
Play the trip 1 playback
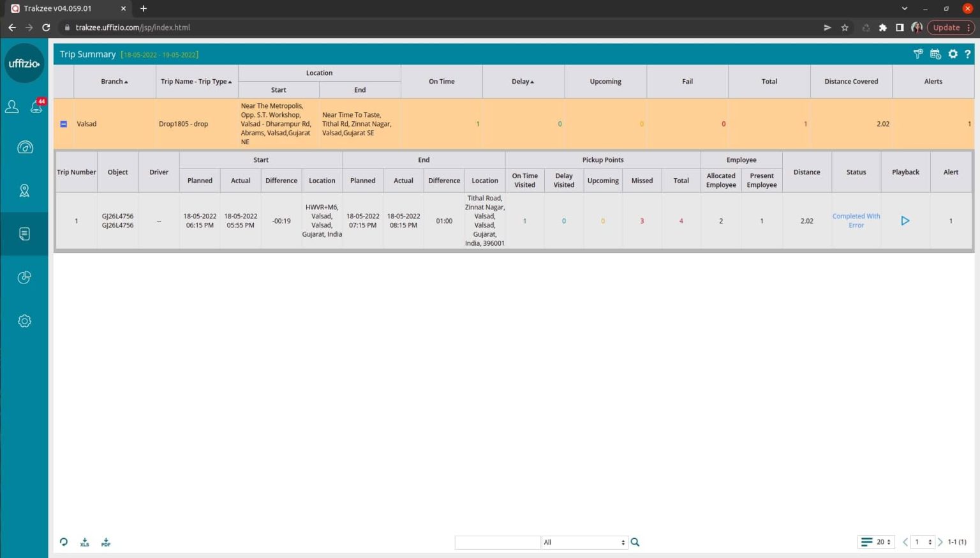(905, 221)
